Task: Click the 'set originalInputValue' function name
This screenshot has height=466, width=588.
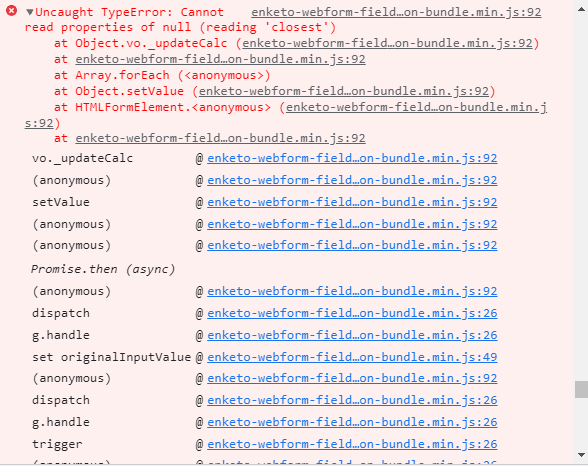Action: click(111, 357)
